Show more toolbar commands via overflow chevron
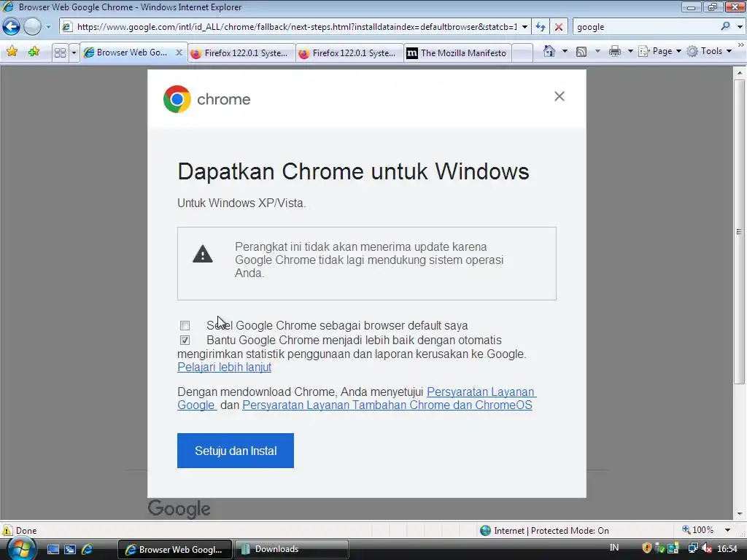 click(741, 44)
